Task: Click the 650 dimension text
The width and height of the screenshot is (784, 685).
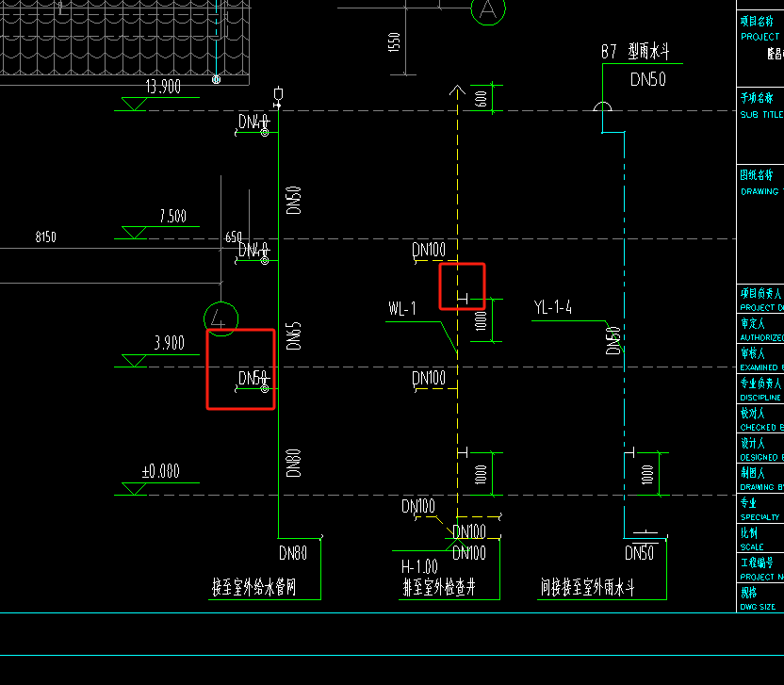Action: point(234,236)
